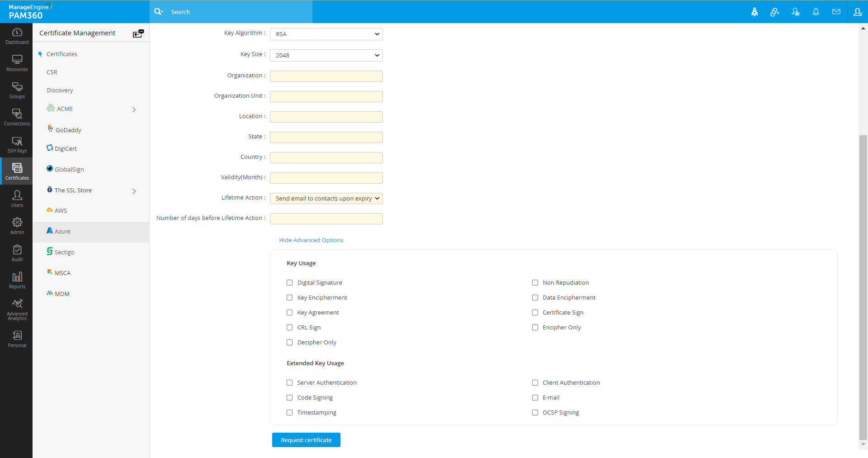Check the Client Authentication box
The width and height of the screenshot is (868, 458).
point(535,383)
